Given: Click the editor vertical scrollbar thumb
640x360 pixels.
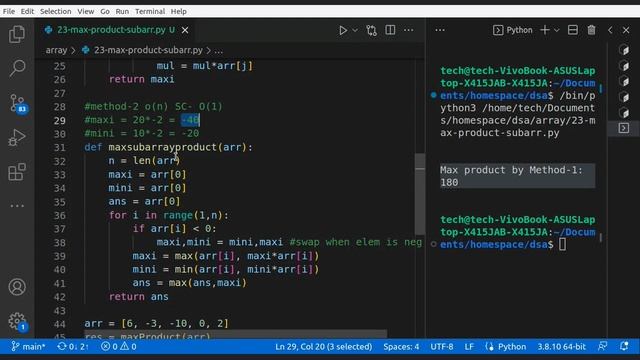Looking at the screenshot, I should tap(420, 194).
